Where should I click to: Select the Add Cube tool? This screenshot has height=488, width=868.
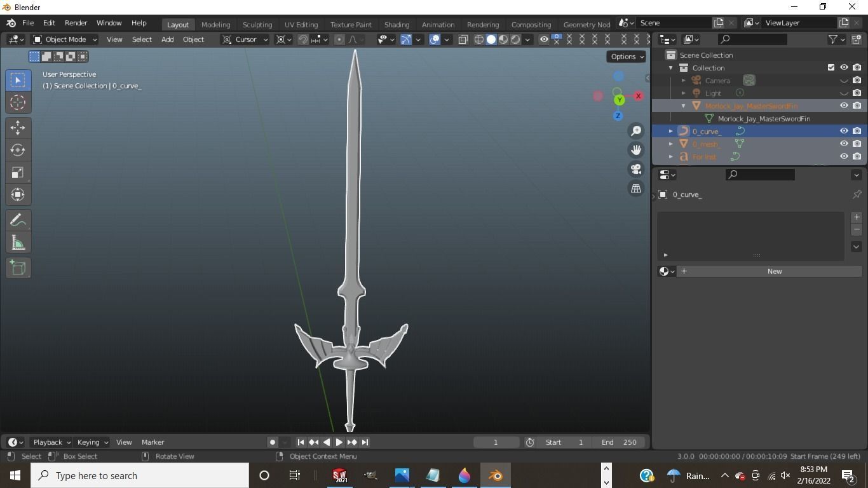pyautogui.click(x=18, y=268)
